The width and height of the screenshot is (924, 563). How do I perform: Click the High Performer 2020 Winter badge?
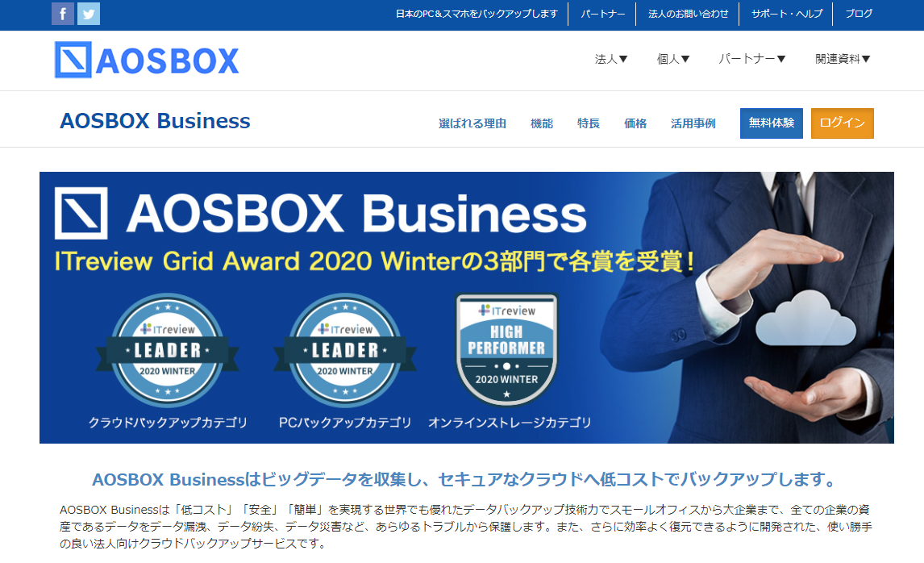click(507, 350)
